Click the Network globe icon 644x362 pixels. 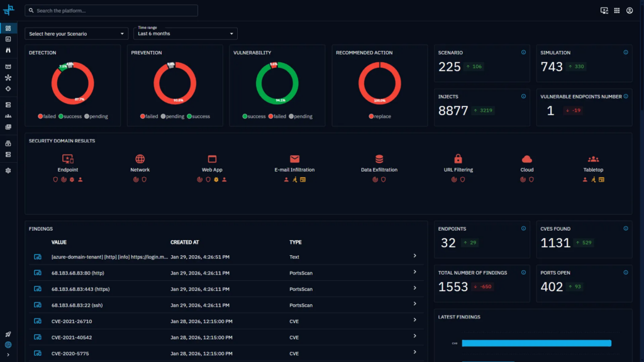point(140,159)
